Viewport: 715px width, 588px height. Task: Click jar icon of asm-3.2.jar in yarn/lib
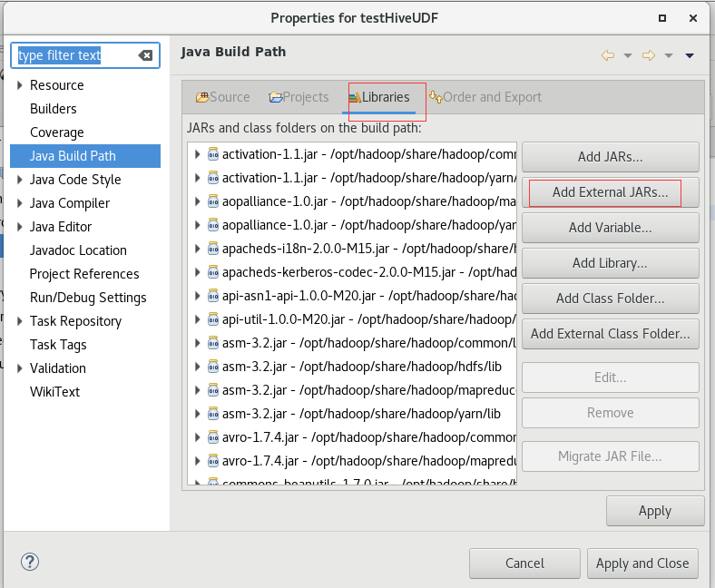[x=213, y=414]
